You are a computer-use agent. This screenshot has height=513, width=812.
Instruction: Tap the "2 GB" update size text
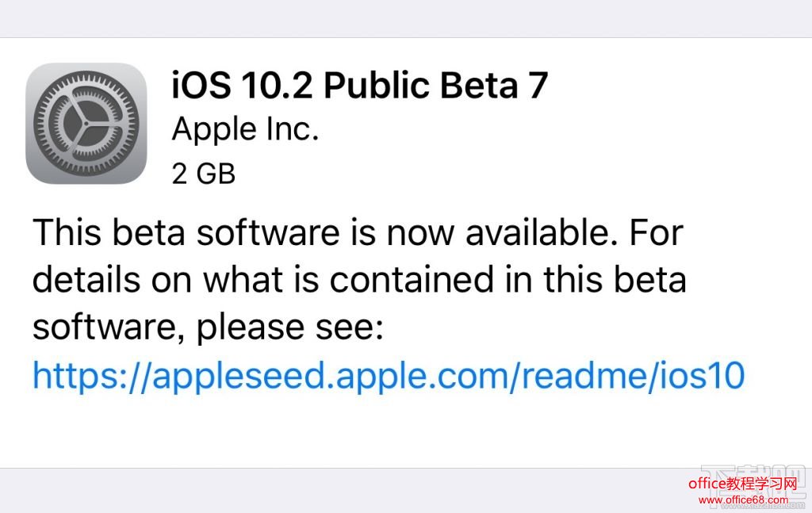204,174
